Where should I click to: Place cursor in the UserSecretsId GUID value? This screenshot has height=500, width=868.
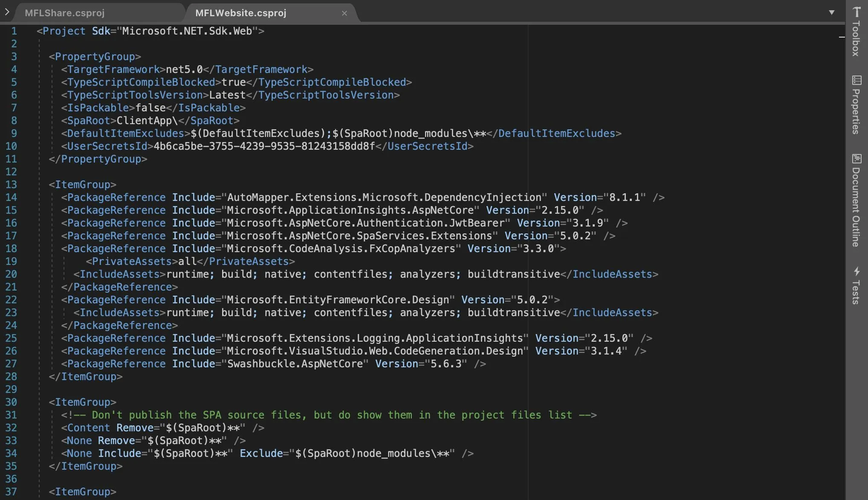264,146
